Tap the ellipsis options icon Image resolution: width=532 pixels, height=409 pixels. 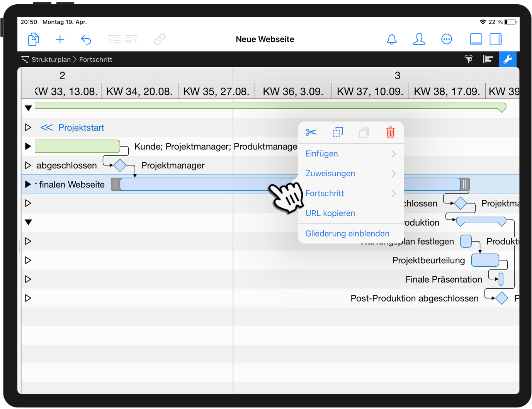point(447,39)
